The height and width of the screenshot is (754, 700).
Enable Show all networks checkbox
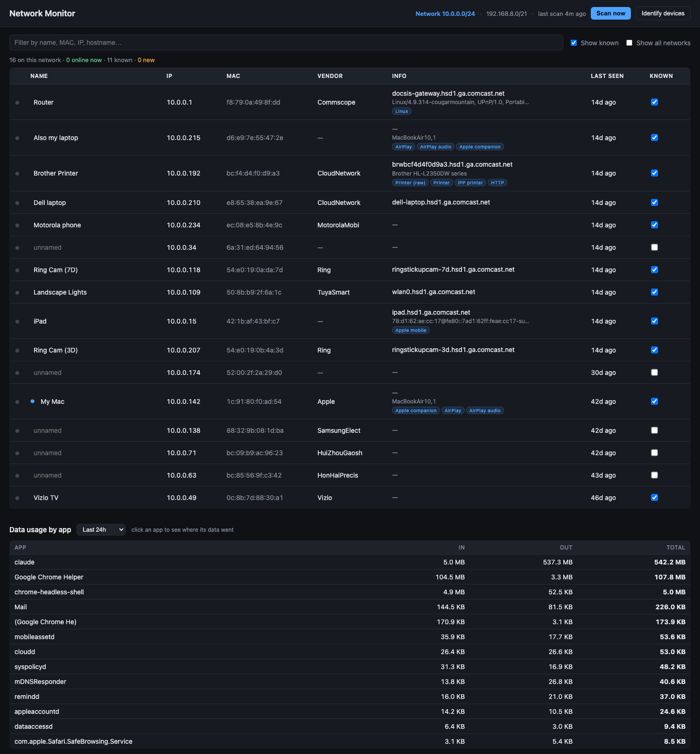[x=630, y=43]
